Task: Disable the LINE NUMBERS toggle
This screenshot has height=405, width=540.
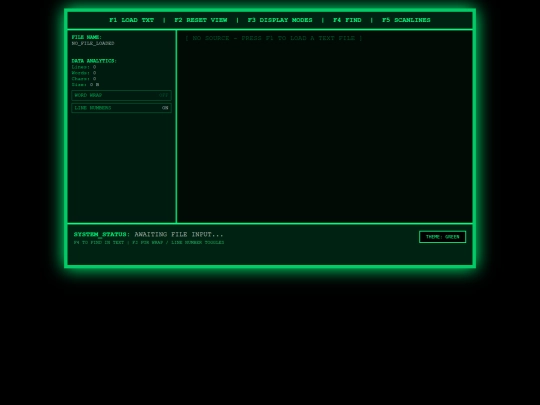Action: 122,108
